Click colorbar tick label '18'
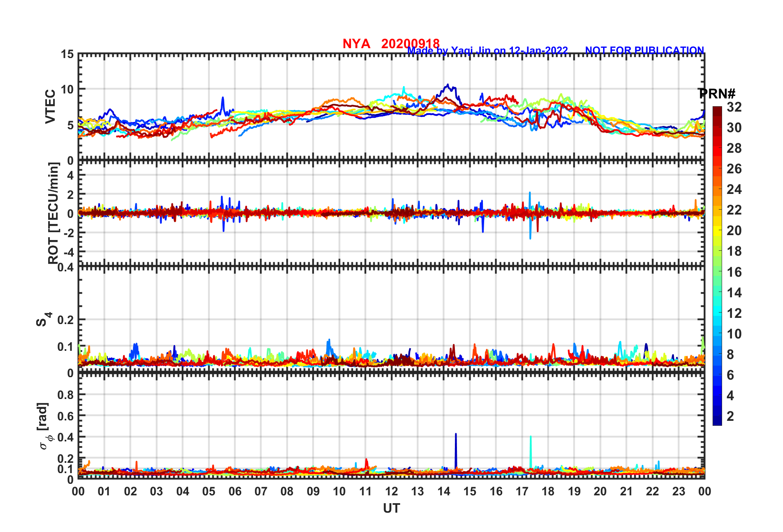The width and height of the screenshot is (783, 532). pos(734,251)
